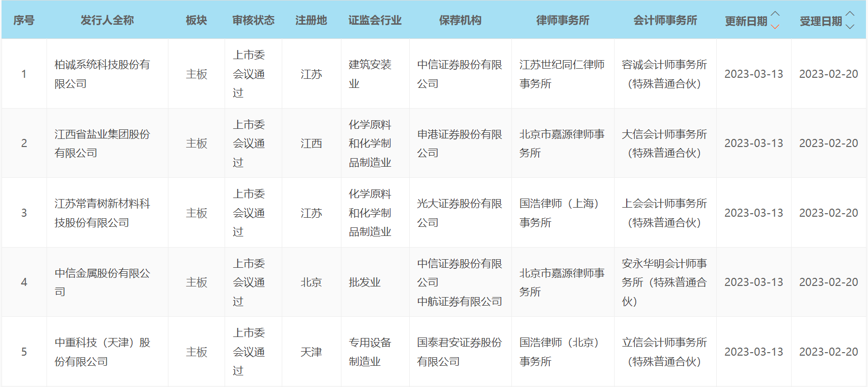
Task: Click the 会计师事务所 column header
Action: point(665,20)
